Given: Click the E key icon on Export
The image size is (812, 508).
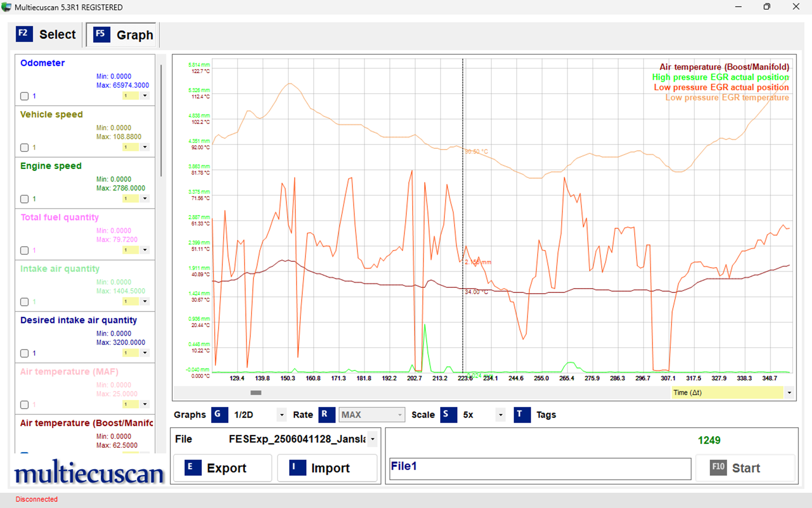Looking at the screenshot, I should click(x=192, y=467).
